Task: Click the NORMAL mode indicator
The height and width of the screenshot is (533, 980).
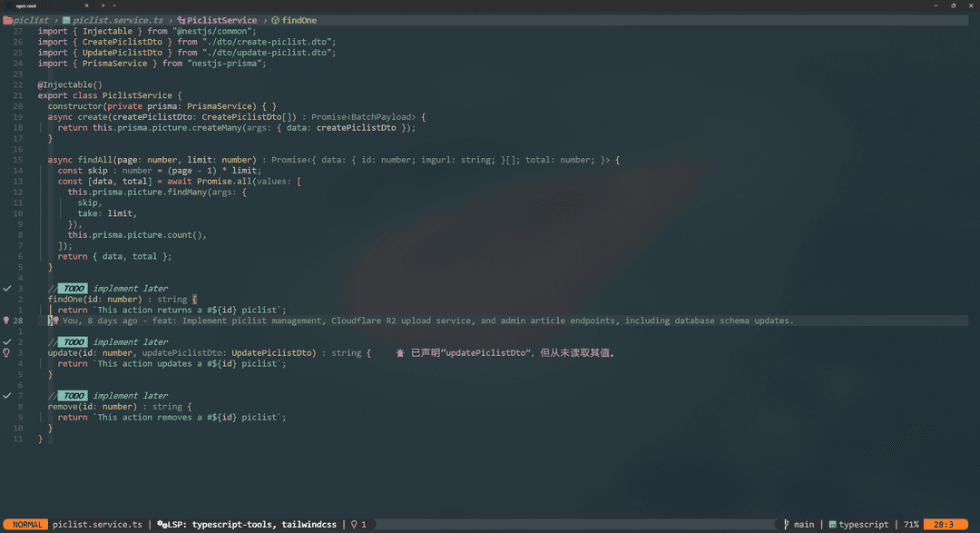Action: 25,524
